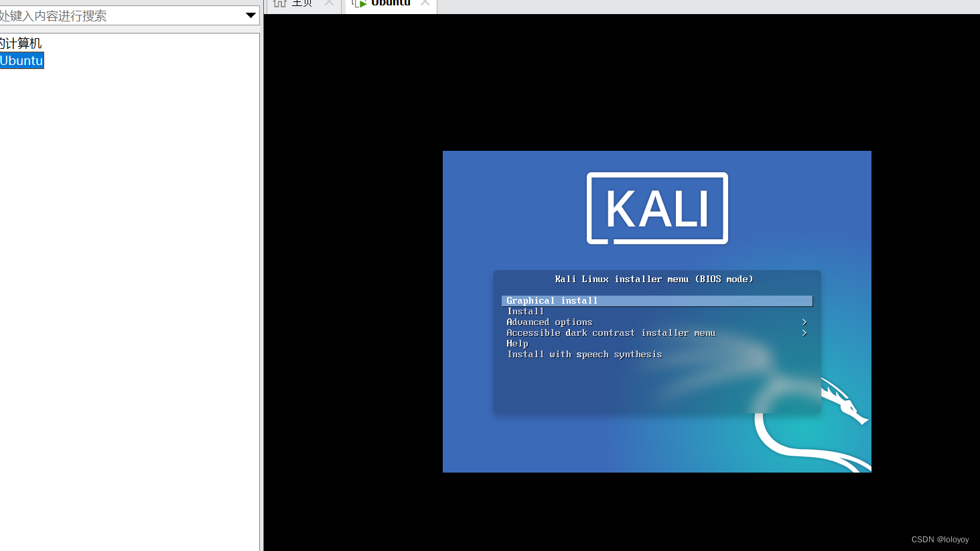The width and height of the screenshot is (980, 551).
Task: Select Graphical install in the installer menu
Action: [552, 300]
